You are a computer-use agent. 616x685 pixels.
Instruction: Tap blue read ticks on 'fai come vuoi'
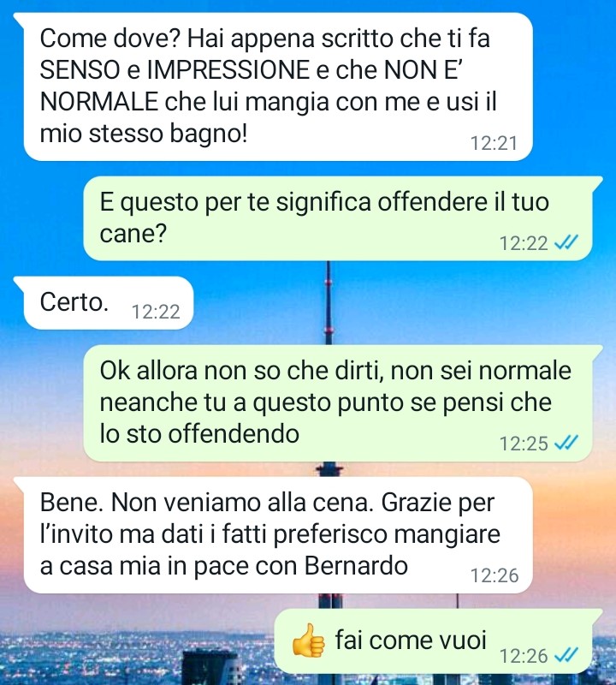click(x=566, y=655)
